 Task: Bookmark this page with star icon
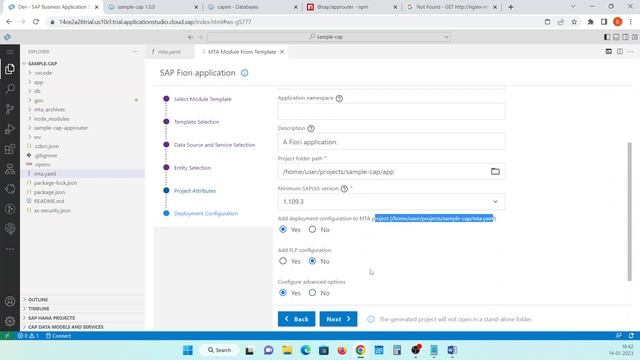(x=574, y=22)
